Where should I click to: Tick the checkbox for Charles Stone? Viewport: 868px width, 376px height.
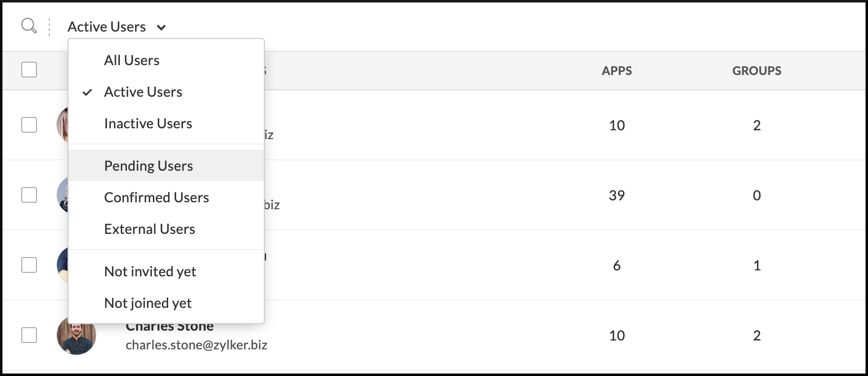[29, 335]
